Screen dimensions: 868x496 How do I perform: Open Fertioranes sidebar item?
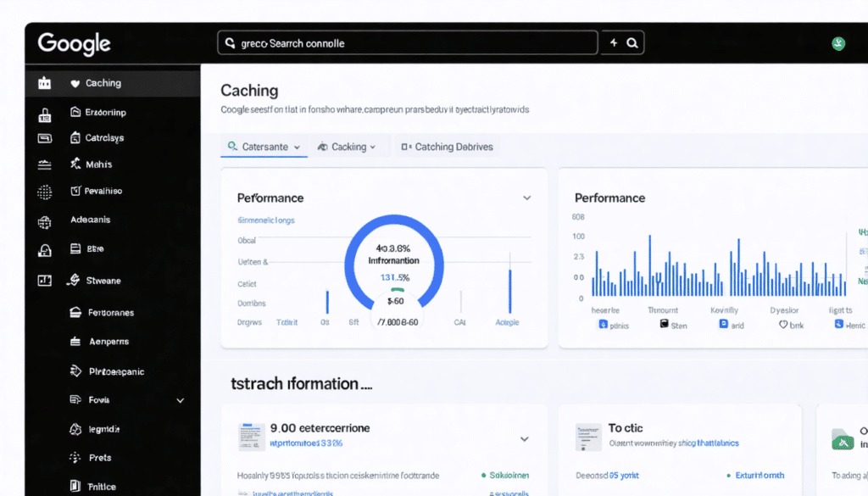point(110,313)
